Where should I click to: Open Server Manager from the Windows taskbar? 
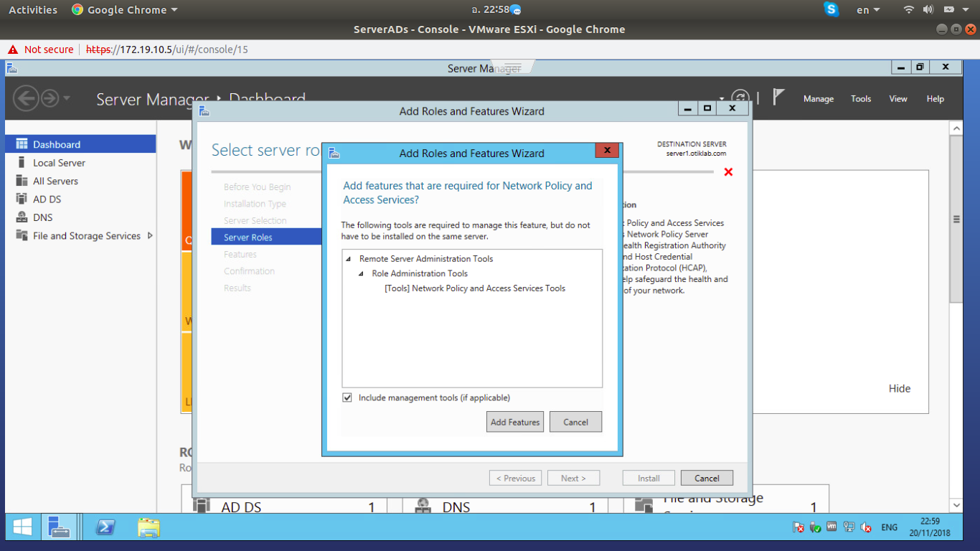[x=59, y=528]
